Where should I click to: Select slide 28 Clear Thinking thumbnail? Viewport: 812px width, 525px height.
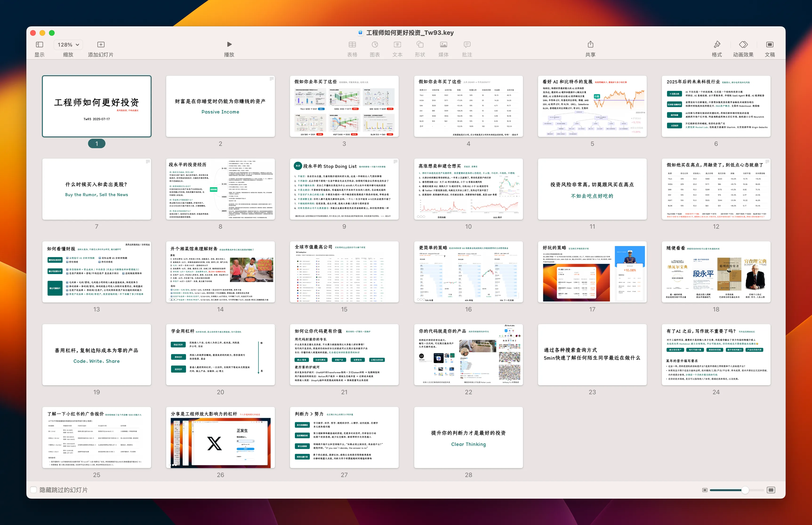468,437
